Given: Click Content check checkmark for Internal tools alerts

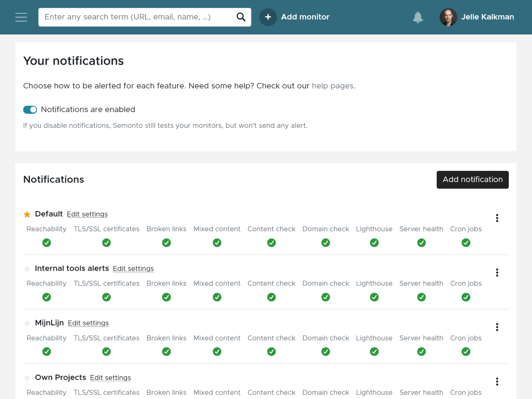Looking at the screenshot, I should [271, 297].
